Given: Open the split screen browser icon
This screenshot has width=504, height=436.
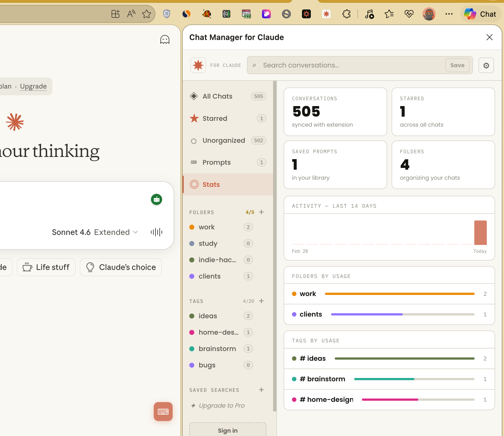Looking at the screenshot, I should [x=115, y=14].
